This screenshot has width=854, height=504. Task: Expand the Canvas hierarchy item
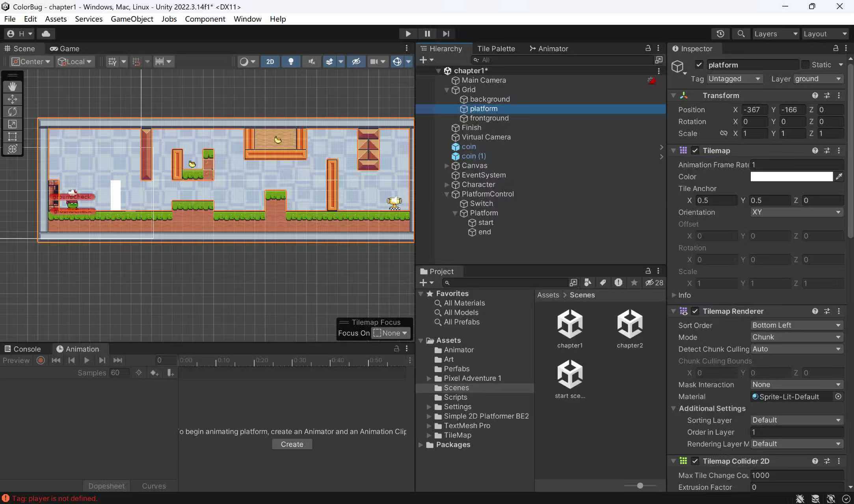coord(447,166)
